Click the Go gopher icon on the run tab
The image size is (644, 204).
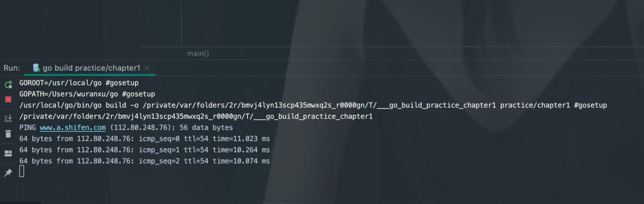[x=36, y=68]
